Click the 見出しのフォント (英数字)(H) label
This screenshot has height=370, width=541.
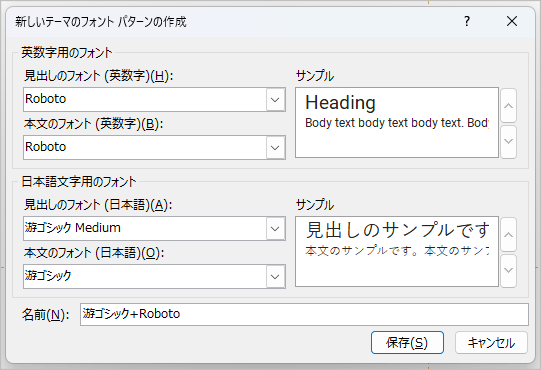[x=99, y=75]
